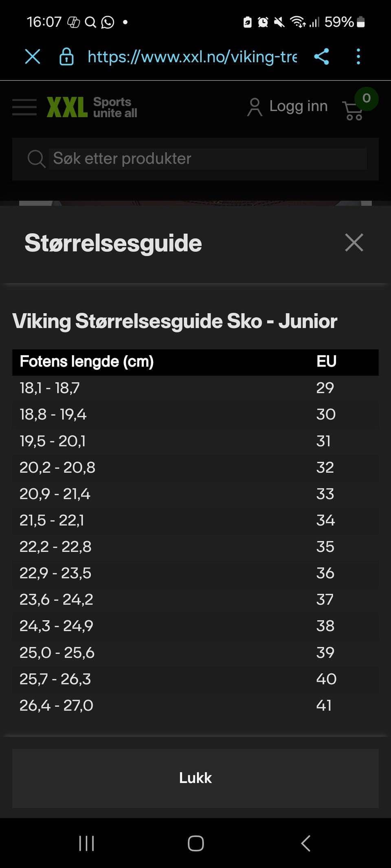Close the Størrelsesguide dialog with X
This screenshot has height=868, width=391.
pos(354,243)
